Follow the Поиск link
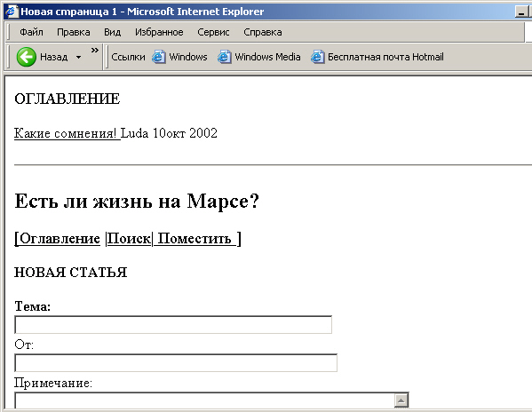 pyautogui.click(x=129, y=239)
